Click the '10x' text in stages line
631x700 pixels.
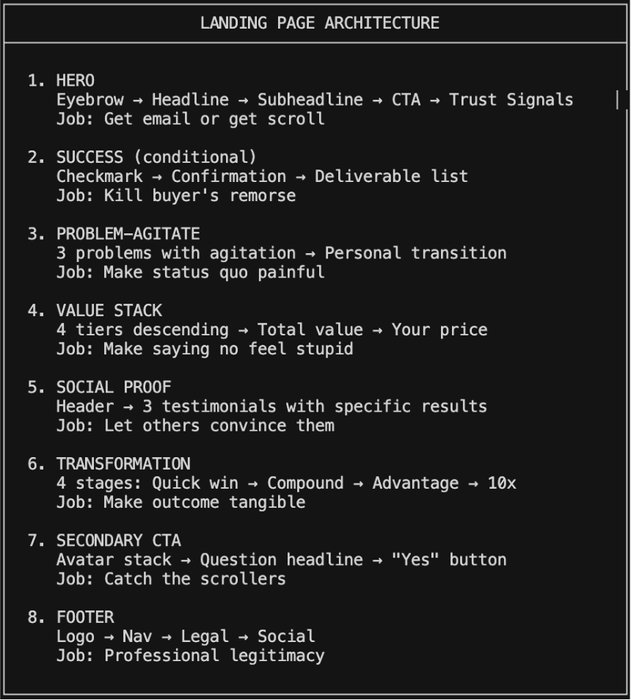coord(502,483)
